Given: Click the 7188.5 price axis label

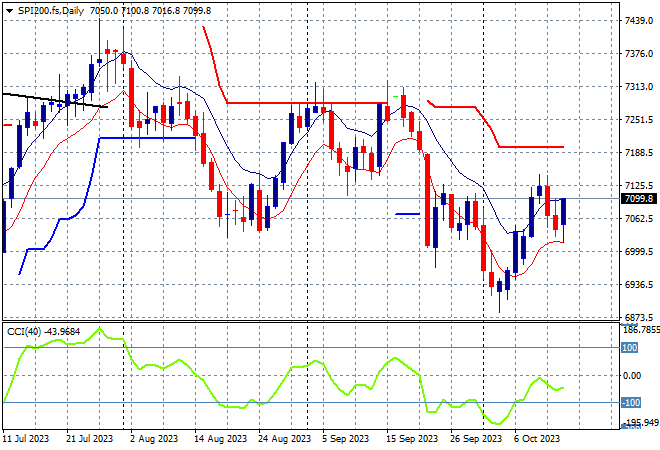Looking at the screenshot, I should [639, 153].
